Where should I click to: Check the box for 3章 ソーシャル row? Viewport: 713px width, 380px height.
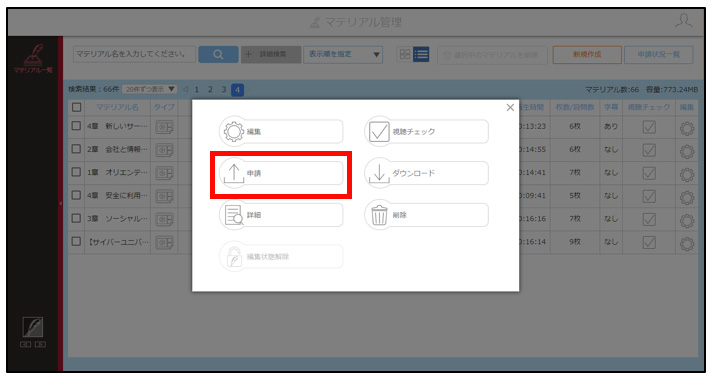pyautogui.click(x=76, y=219)
